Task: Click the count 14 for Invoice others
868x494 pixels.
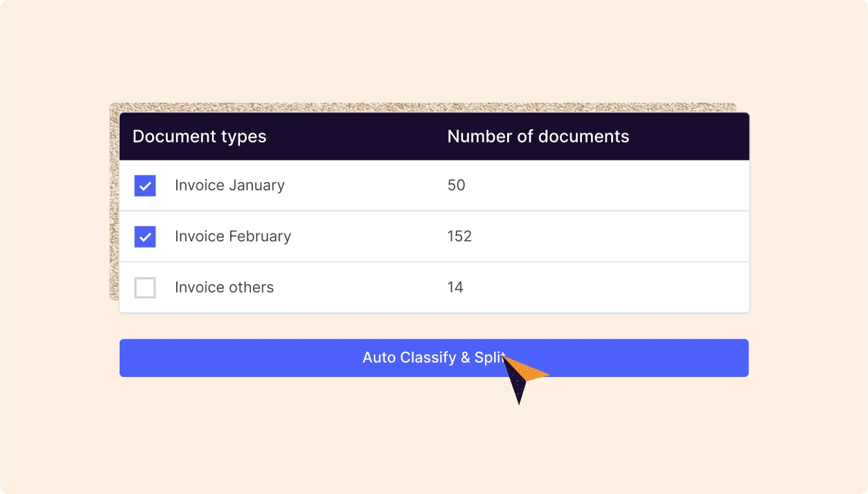Action: click(x=455, y=287)
